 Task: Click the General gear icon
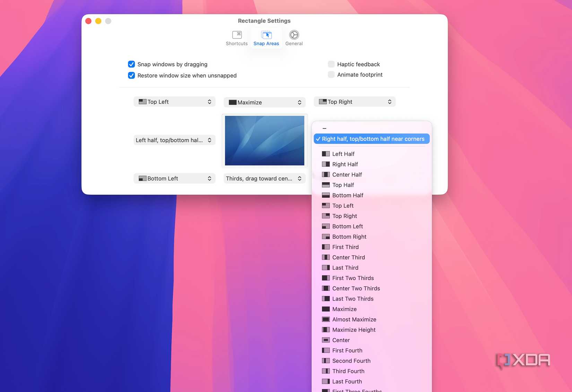pyautogui.click(x=294, y=35)
